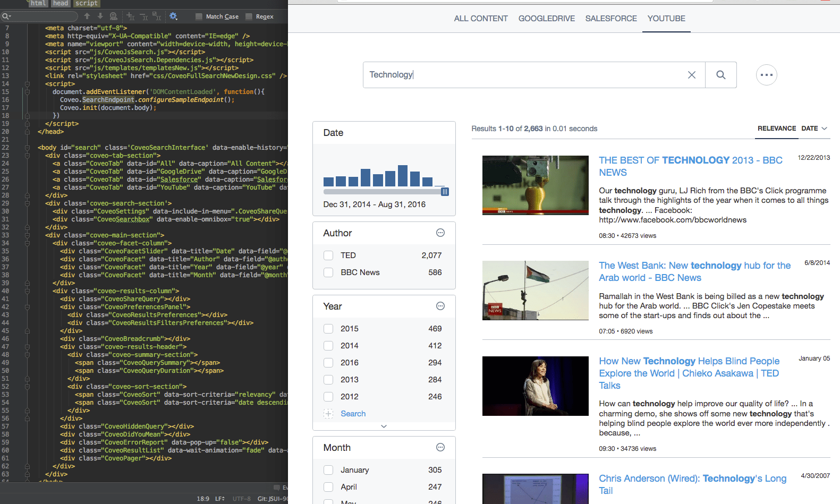
Task: Open the three-dots settings menu
Action: (x=767, y=75)
